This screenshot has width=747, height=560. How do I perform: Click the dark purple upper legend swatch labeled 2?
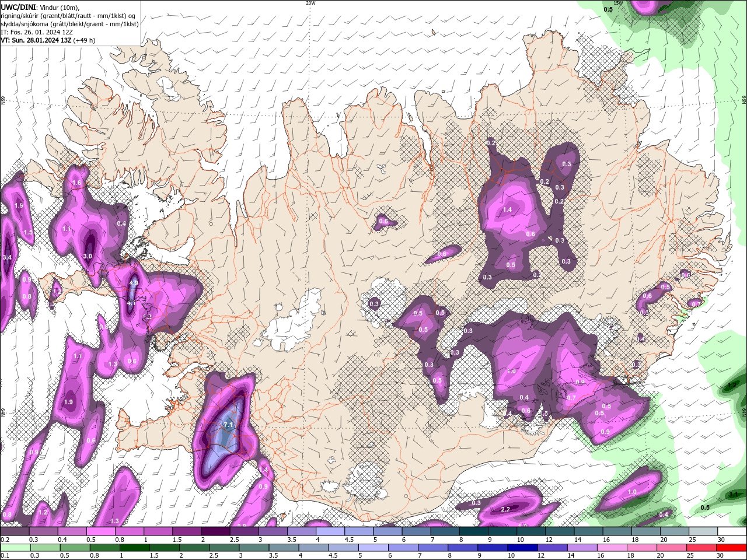pyautogui.click(x=215, y=531)
